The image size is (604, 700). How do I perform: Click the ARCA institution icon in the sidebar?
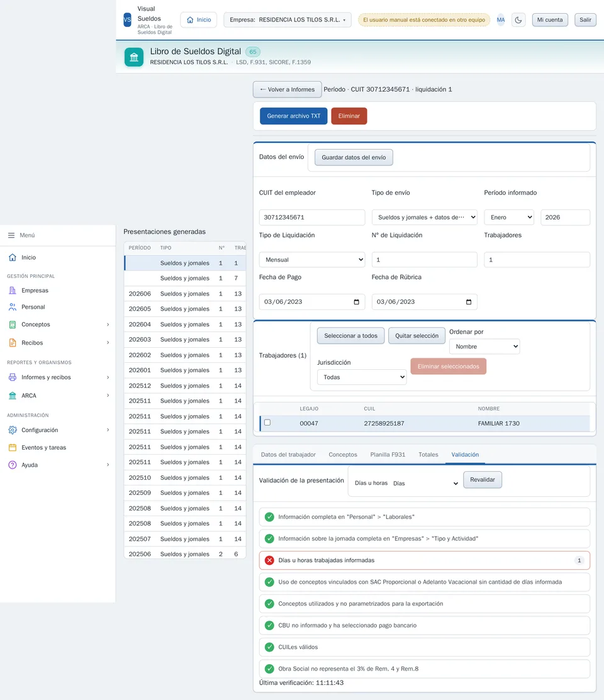pyautogui.click(x=13, y=396)
